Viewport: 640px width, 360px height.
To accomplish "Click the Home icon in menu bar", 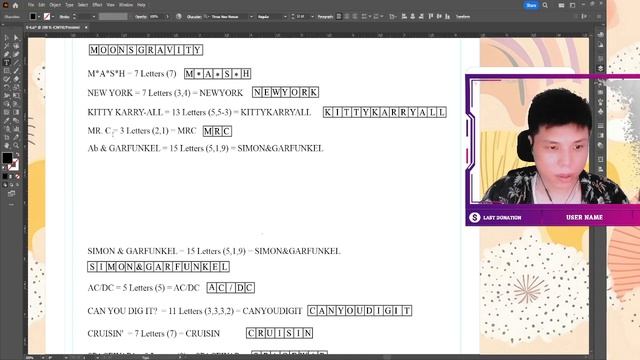I will pos(16,5).
